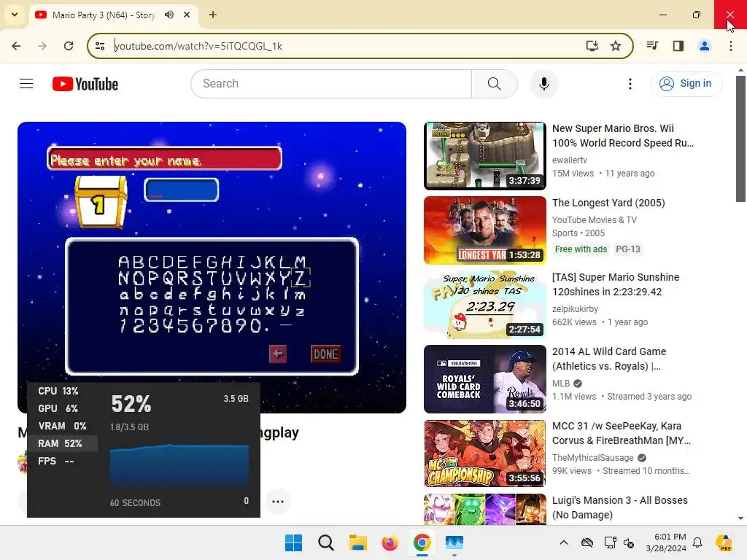The width and height of the screenshot is (747, 560).
Task: Select CPU row in performance overlay
Action: pyautogui.click(x=63, y=391)
